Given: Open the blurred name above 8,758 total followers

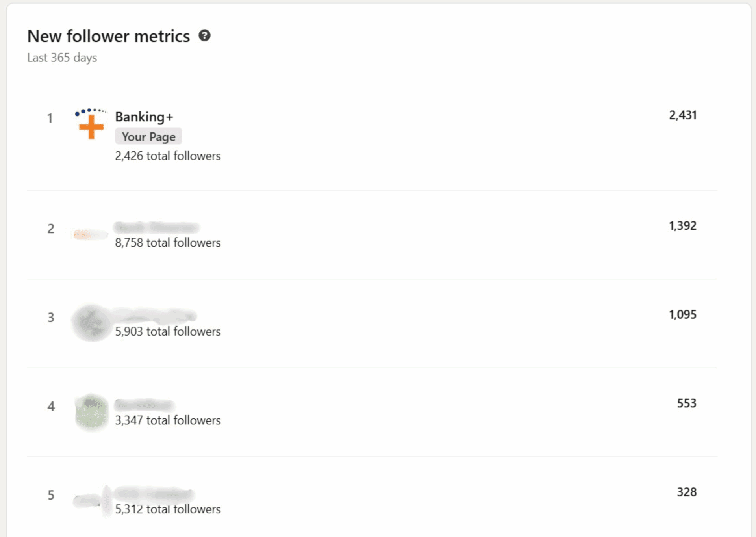Looking at the screenshot, I should [x=157, y=227].
